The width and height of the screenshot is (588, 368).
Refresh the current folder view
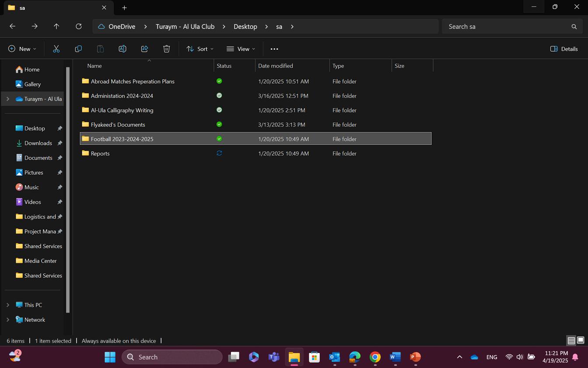(x=79, y=27)
